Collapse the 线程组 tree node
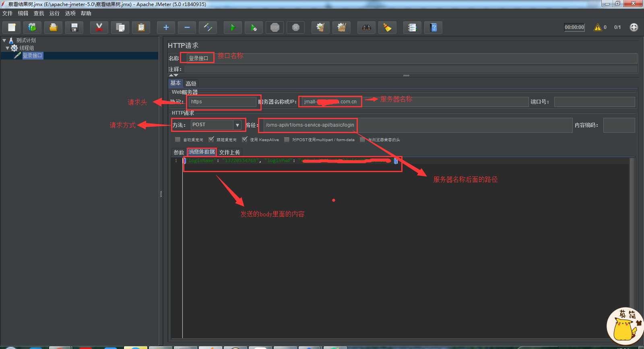 click(x=7, y=48)
